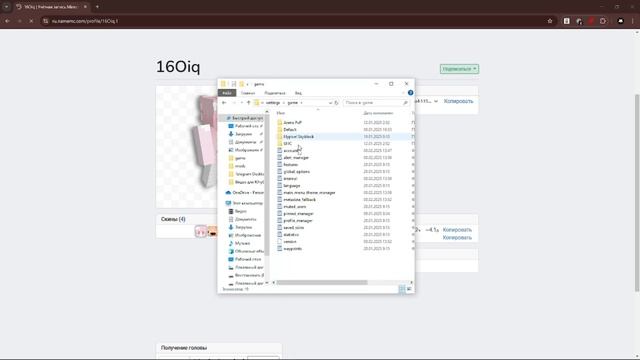The image size is (640, 360).
Task: Select the Default folder
Action: [x=290, y=129]
